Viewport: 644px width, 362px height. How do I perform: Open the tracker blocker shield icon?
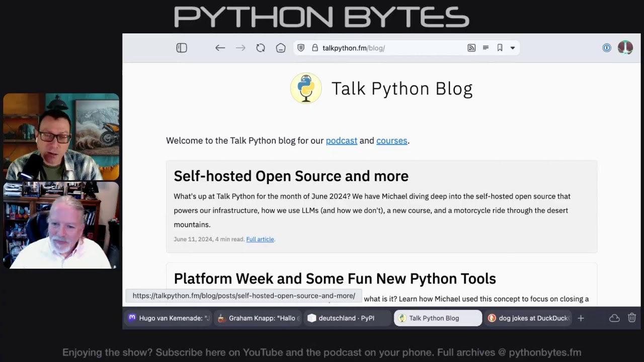(x=301, y=48)
